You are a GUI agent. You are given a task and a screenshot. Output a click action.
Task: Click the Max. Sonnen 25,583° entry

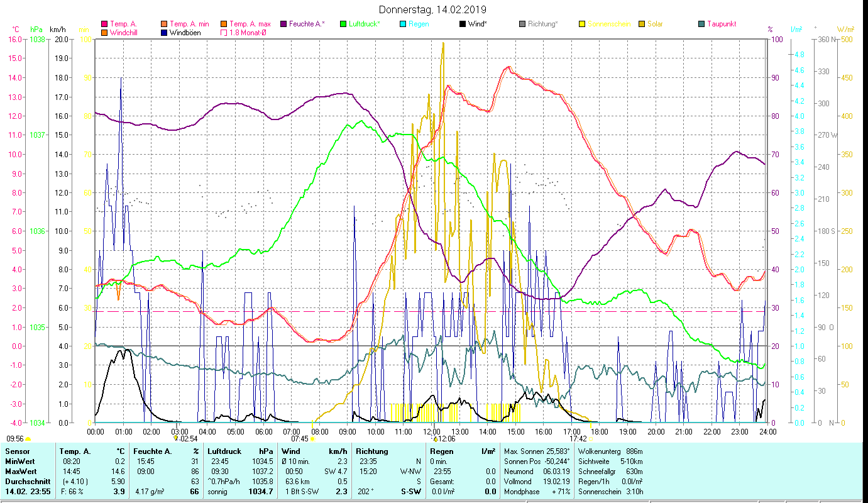click(537, 451)
